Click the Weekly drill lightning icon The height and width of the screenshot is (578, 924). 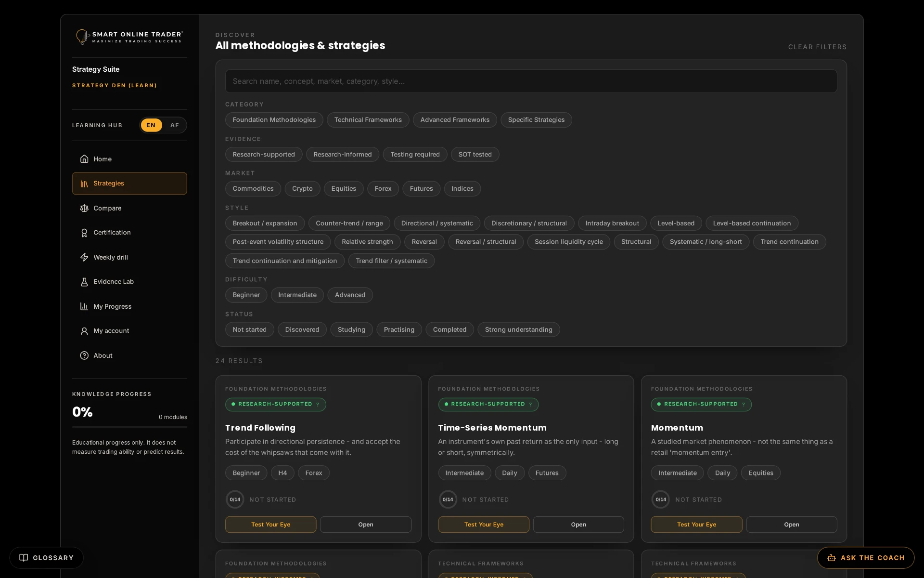pos(84,257)
